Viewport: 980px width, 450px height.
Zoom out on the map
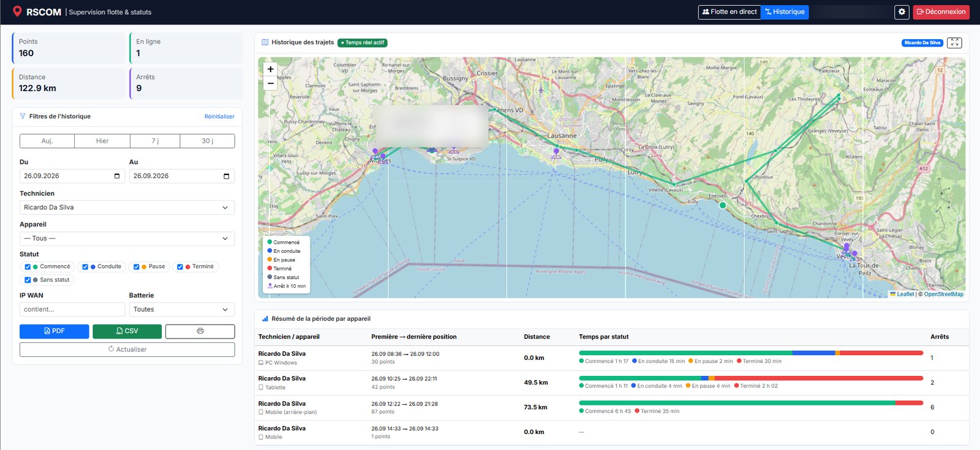tap(271, 83)
